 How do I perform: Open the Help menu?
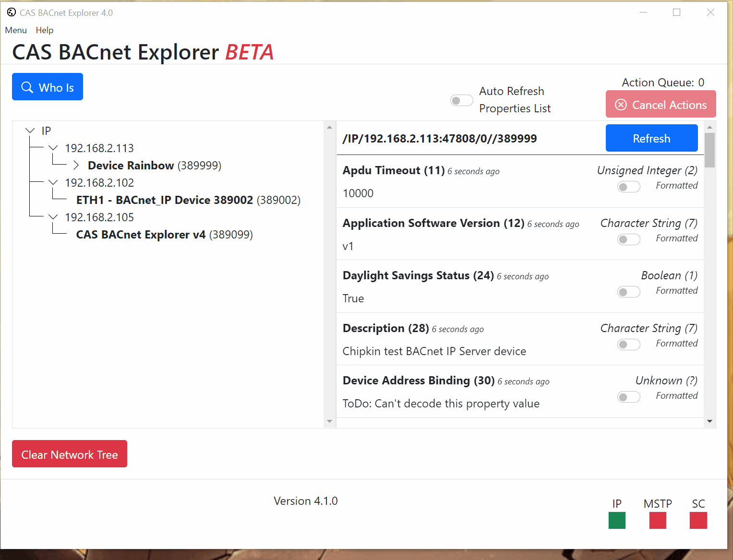(x=45, y=30)
